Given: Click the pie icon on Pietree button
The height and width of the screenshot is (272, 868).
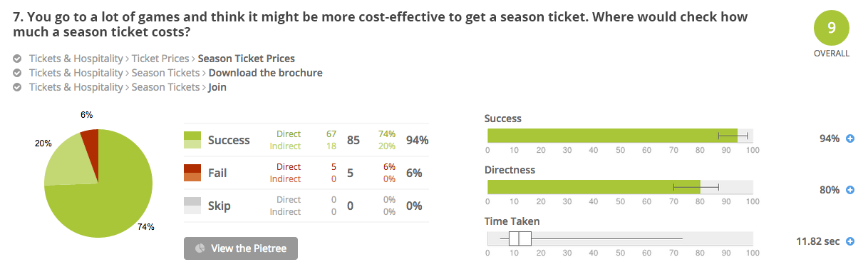Looking at the screenshot, I should [200, 248].
